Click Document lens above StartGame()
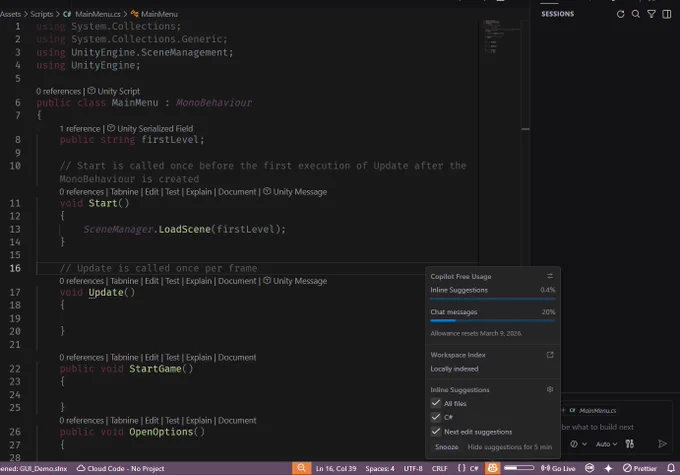 point(237,357)
